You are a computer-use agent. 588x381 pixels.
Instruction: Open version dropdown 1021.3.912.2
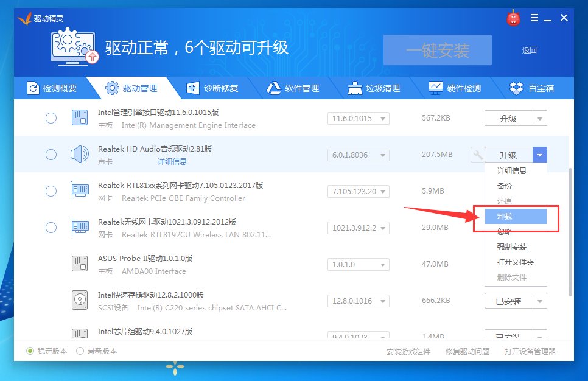tap(358, 228)
